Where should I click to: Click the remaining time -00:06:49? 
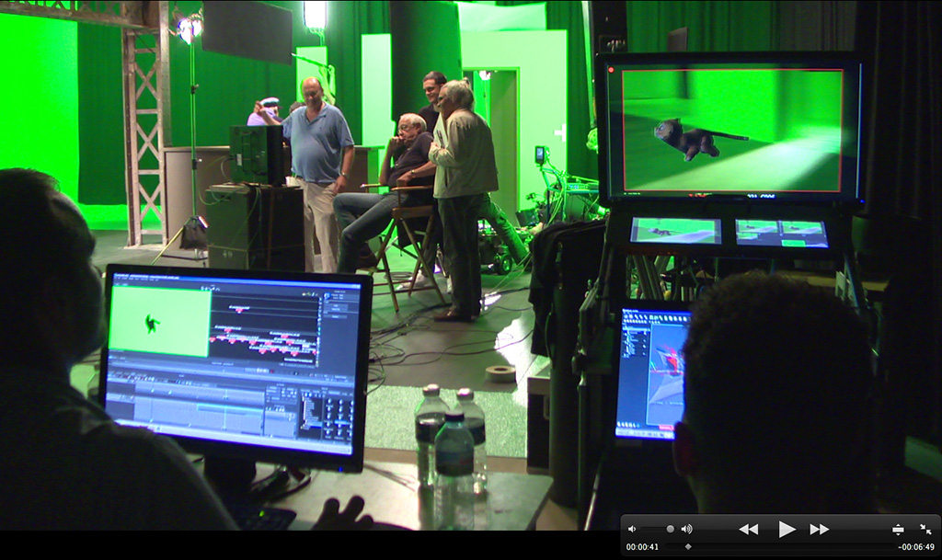point(916,547)
